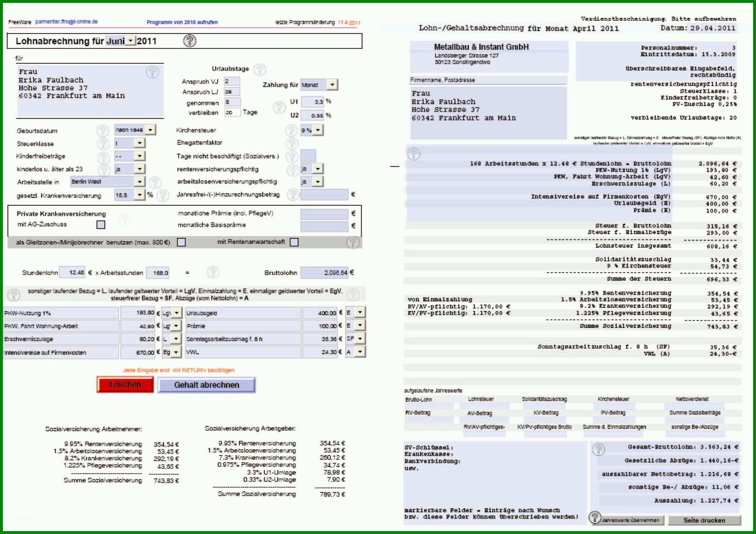Image resolution: width=756 pixels, height=534 pixels.
Task: Open help icon beside Arbeitsstelle Berlin West
Action: [x=155, y=183]
